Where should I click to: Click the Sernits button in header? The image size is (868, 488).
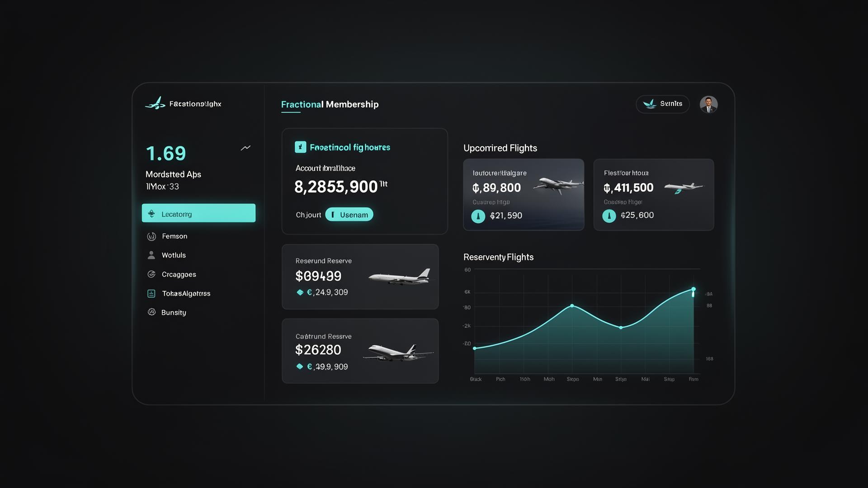tap(662, 104)
